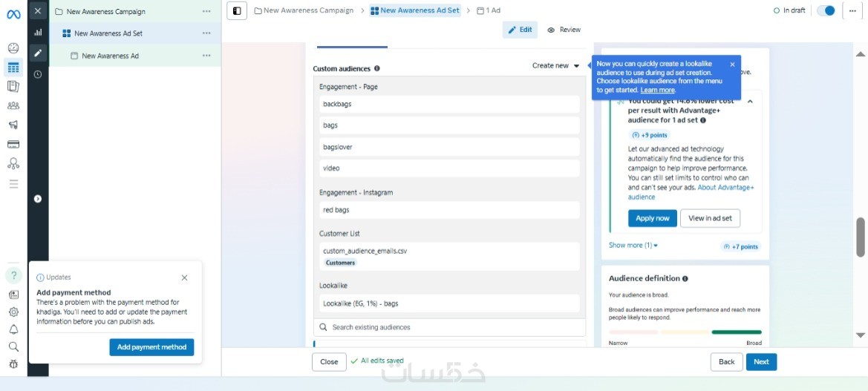Expand Show more (1) recommendations
The height and width of the screenshot is (391, 868).
click(x=633, y=245)
